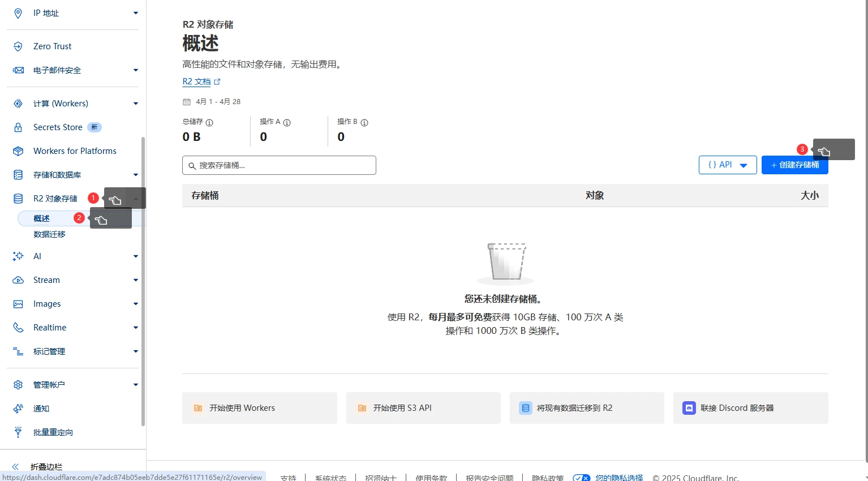
Task: Click the Stream sidebar icon
Action: [18, 280]
